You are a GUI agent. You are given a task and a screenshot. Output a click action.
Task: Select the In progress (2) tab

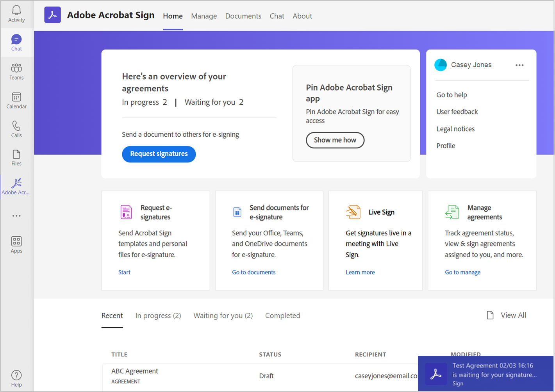(158, 315)
